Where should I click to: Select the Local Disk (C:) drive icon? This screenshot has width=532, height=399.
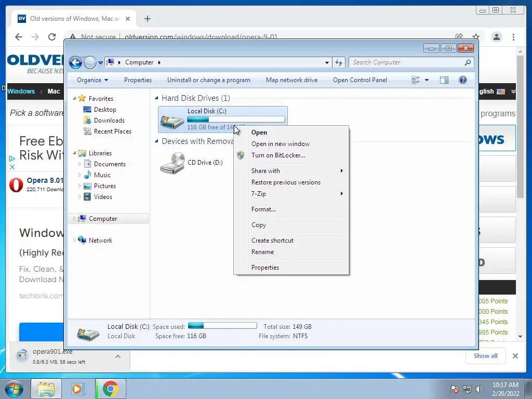[172, 121]
